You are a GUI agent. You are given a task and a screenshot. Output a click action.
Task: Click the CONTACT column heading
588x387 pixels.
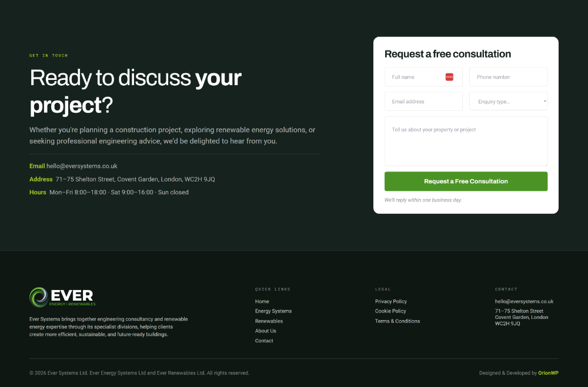tap(506, 289)
